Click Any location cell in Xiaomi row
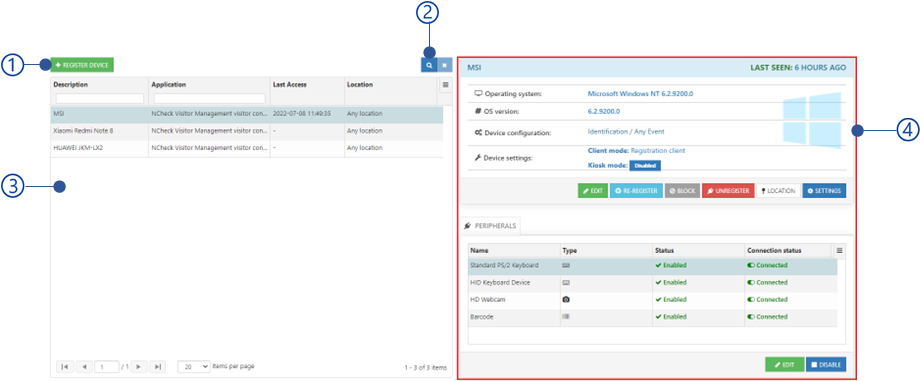The height and width of the screenshot is (381, 920). [364, 131]
